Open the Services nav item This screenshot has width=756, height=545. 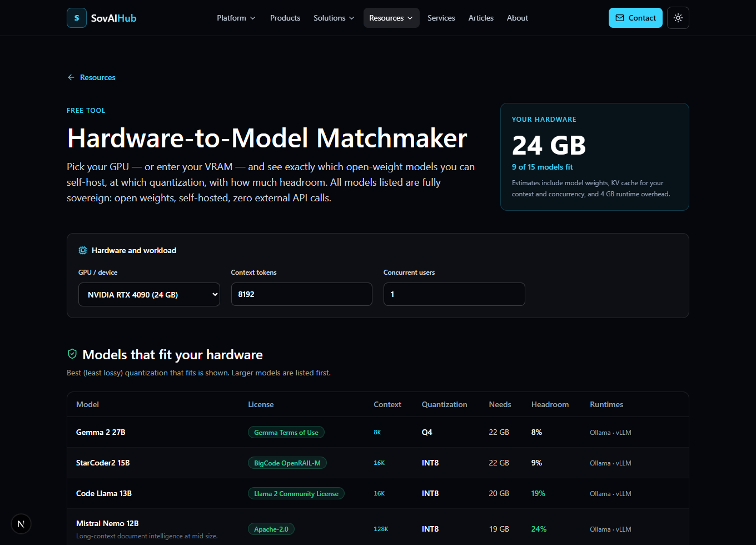click(x=441, y=18)
